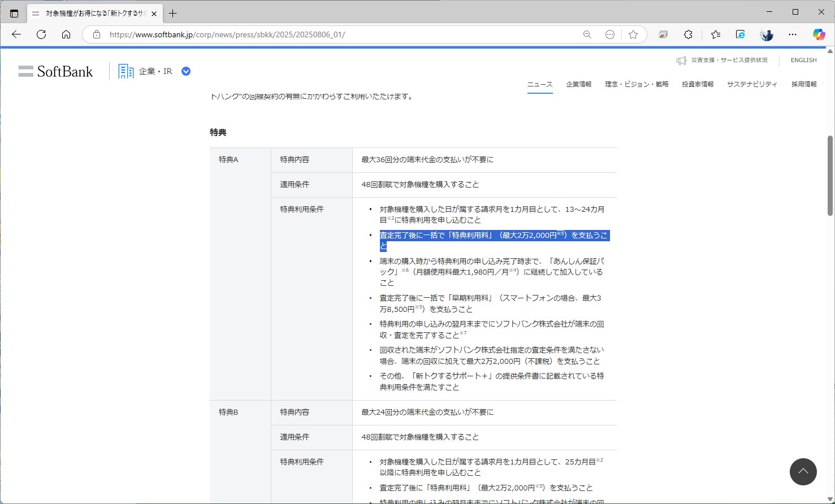Click the 早期利用料 bullet text

click(x=491, y=303)
